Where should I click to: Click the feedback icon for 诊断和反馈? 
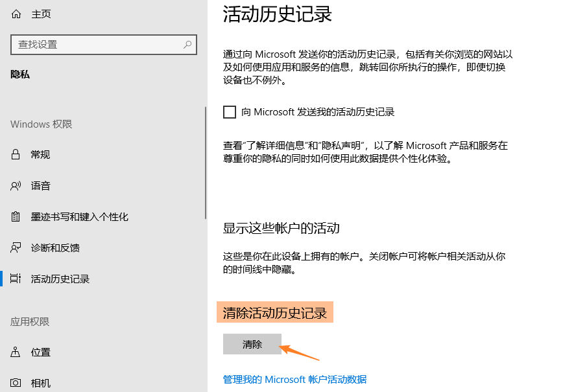[16, 248]
